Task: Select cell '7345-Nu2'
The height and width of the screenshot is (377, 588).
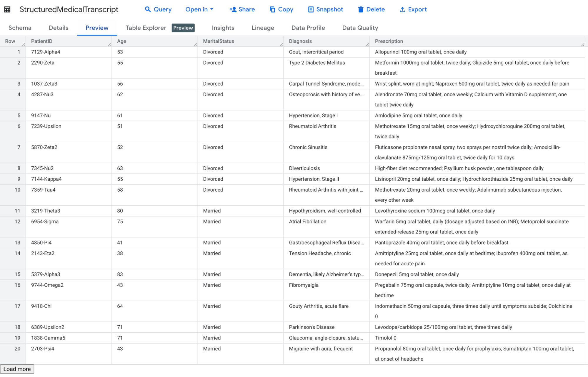Action: click(x=69, y=168)
